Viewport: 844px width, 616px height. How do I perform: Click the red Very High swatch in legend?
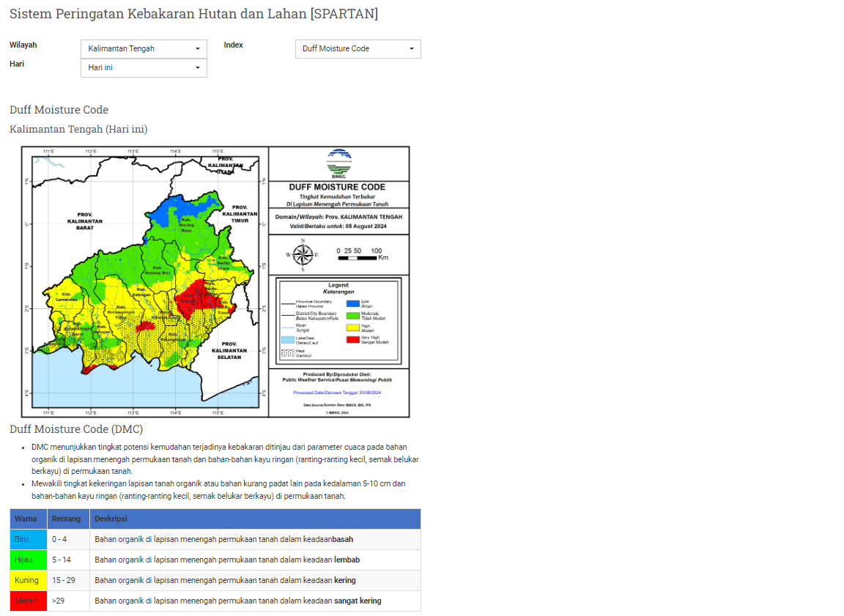tap(353, 339)
